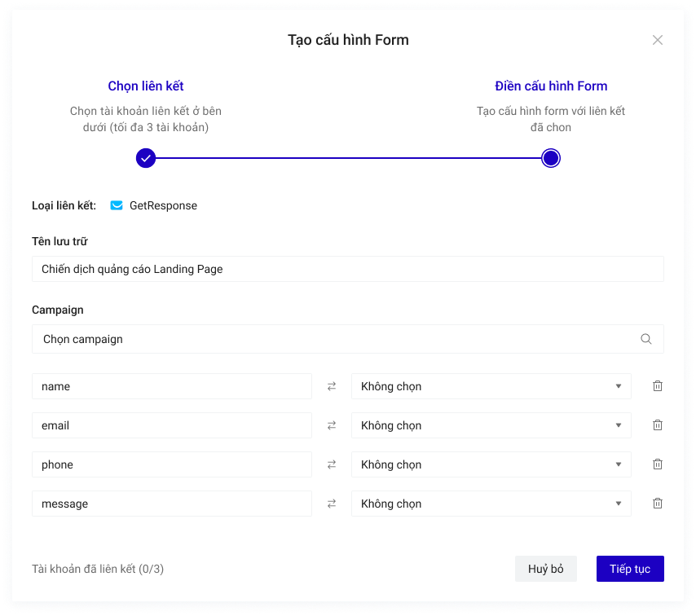Click the completed checkmark step circle

(146, 158)
